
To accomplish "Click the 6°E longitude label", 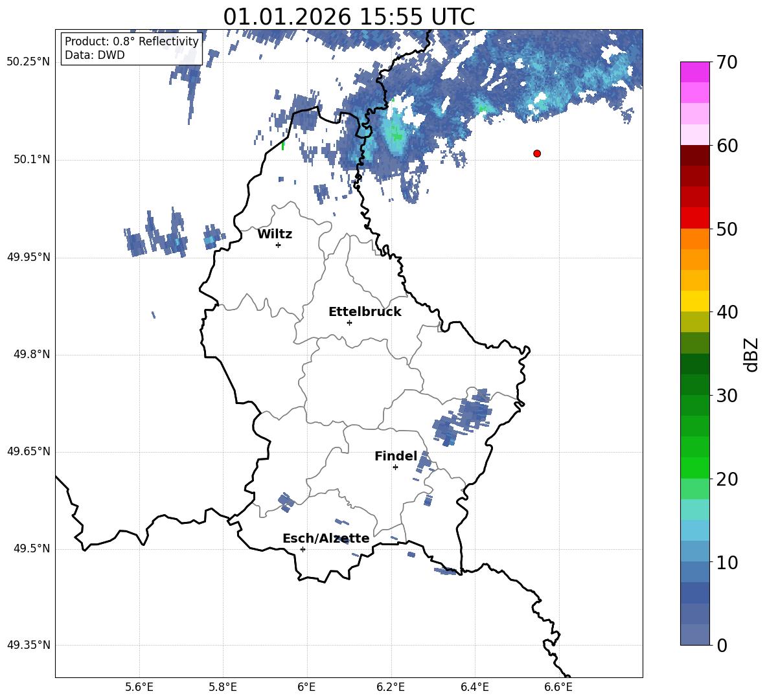I will point(306,687).
